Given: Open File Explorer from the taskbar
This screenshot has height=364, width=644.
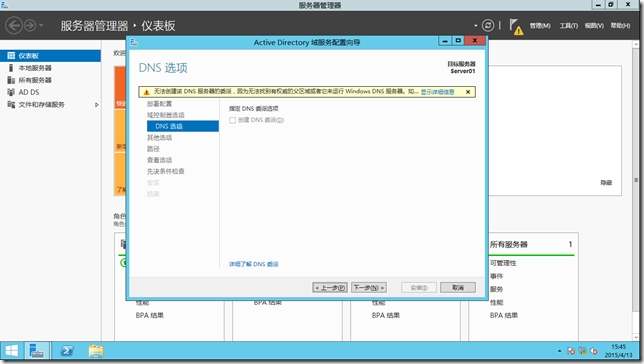Looking at the screenshot, I should [96, 351].
